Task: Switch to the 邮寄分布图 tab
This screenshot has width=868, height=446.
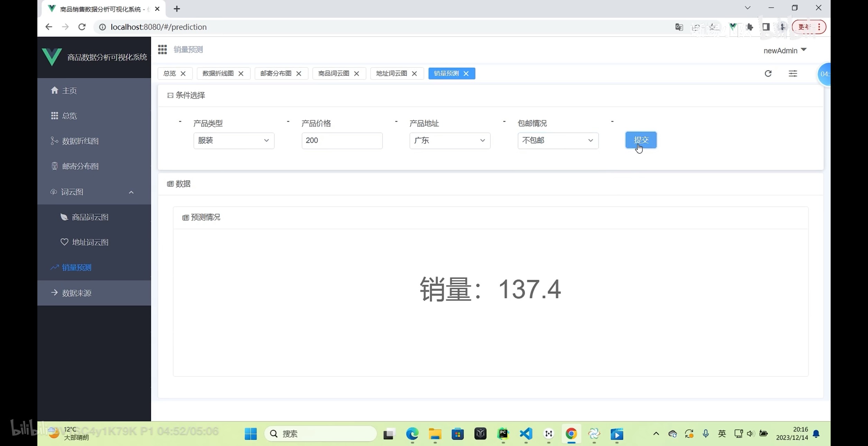Action: pyautogui.click(x=276, y=73)
